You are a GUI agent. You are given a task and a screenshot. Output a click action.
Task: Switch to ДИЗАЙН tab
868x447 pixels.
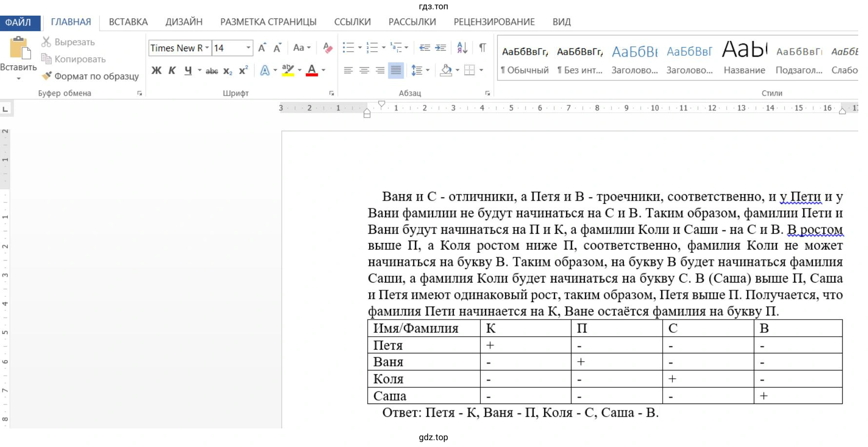pyautogui.click(x=184, y=22)
